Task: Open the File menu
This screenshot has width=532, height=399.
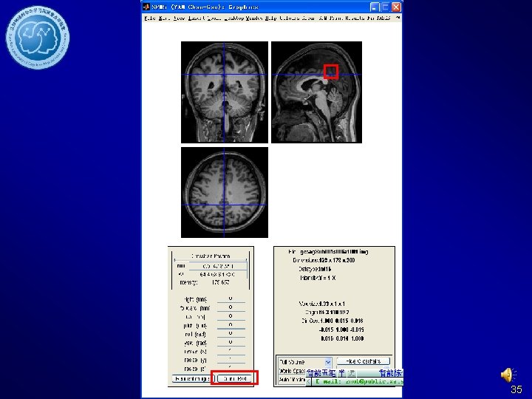Action: click(149, 18)
